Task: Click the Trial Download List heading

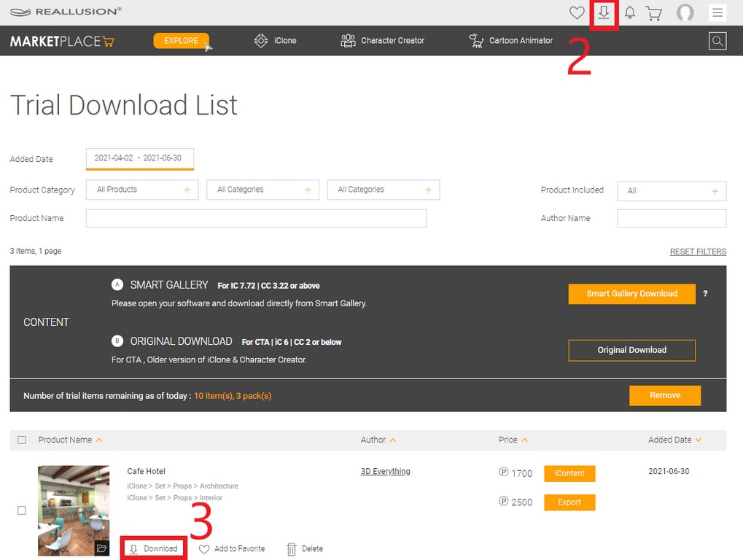Action: [124, 105]
